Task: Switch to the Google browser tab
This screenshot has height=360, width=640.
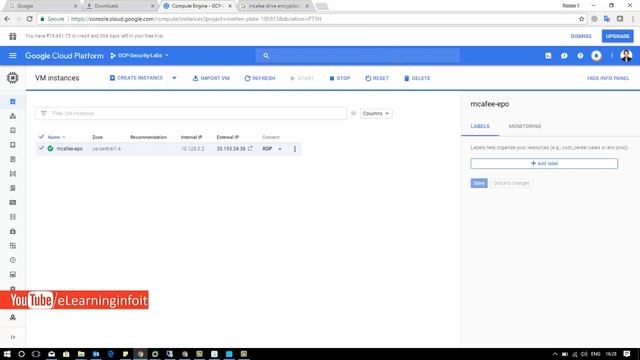Action: [x=42, y=6]
